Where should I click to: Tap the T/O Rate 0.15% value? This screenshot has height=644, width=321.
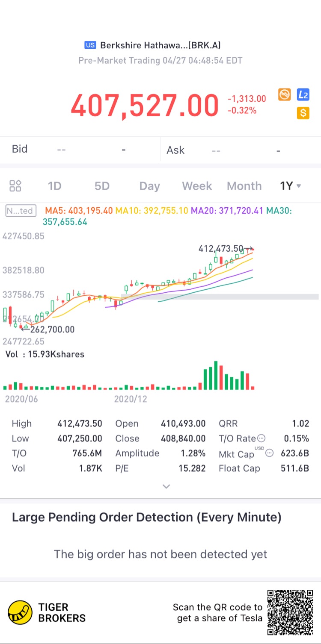coord(296,438)
